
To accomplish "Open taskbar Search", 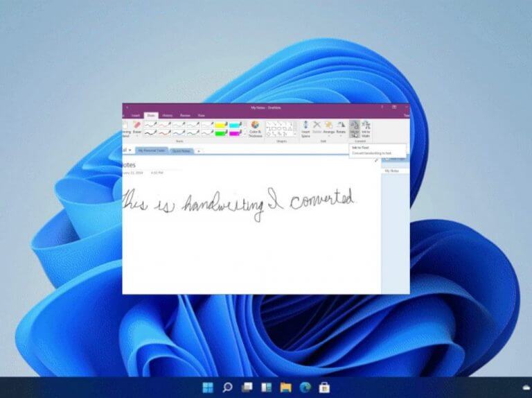I will [x=227, y=388].
